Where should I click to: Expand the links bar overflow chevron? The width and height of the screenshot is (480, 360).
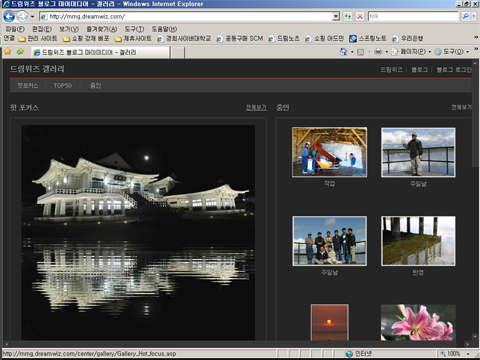click(476, 38)
